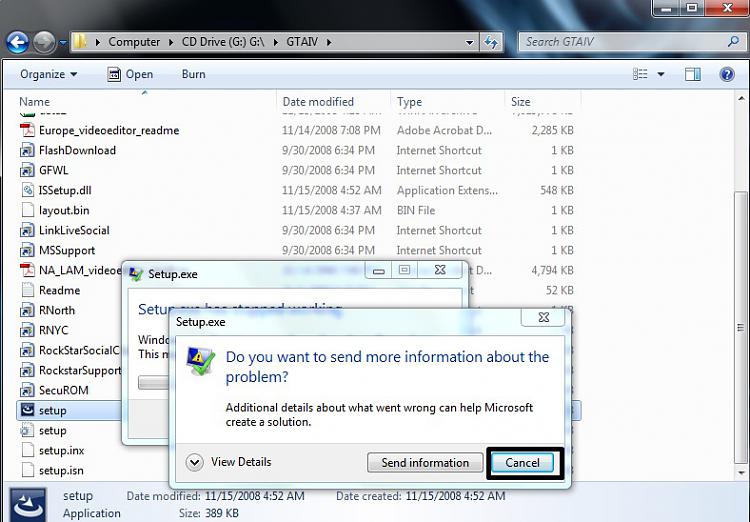Open Help with the question mark icon

click(x=727, y=74)
